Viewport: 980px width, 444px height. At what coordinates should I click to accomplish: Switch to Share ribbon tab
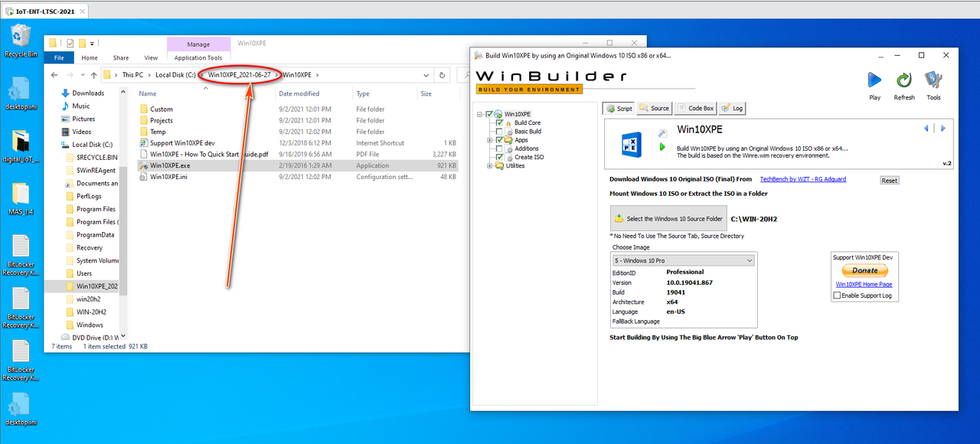121,57
